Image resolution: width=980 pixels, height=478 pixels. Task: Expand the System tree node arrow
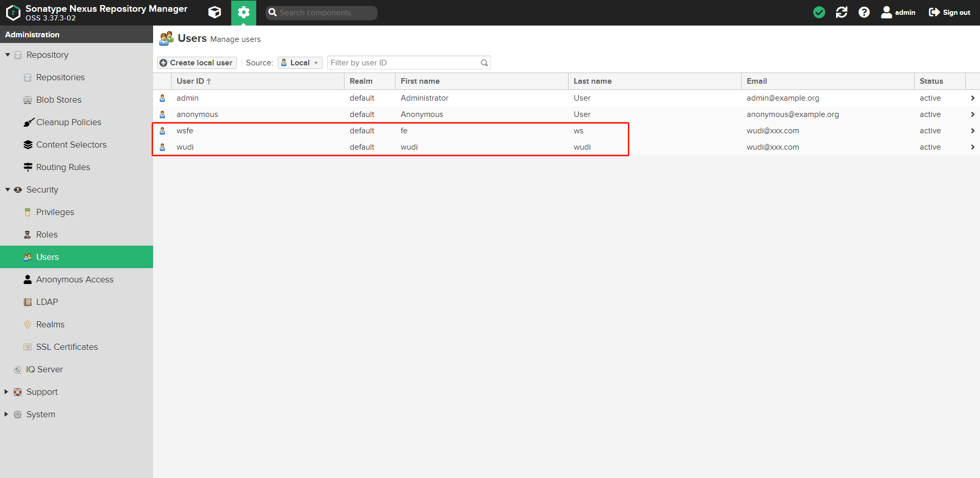point(6,414)
